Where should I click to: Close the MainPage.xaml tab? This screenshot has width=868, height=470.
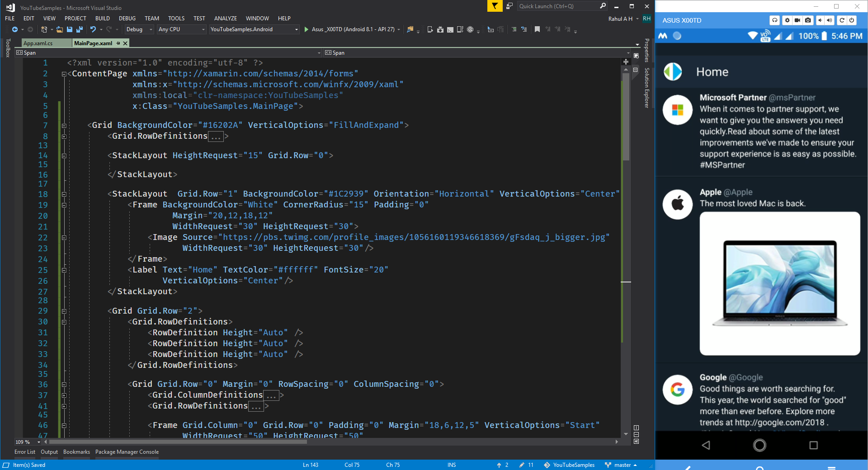126,43
